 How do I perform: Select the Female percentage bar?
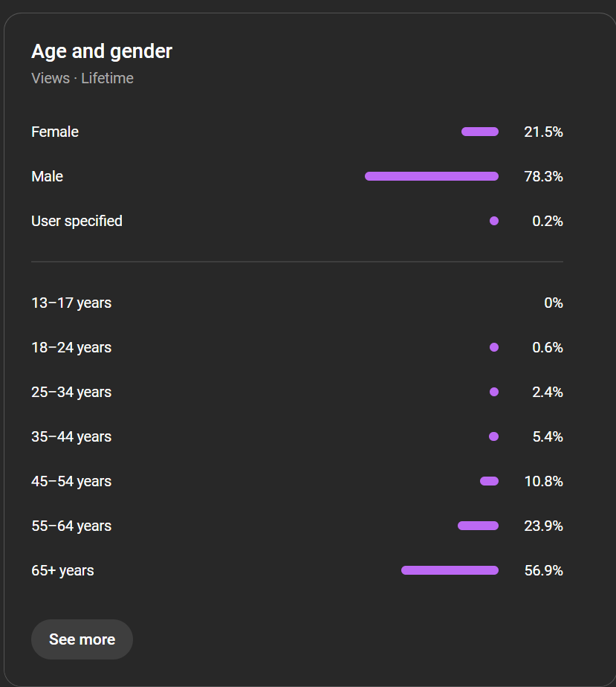tap(480, 132)
